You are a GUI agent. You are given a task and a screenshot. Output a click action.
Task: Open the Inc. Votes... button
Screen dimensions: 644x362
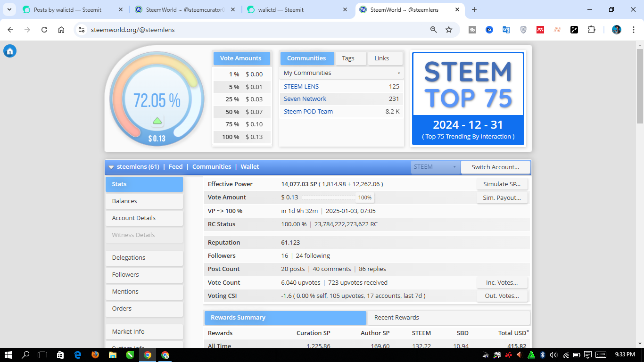coord(502,283)
